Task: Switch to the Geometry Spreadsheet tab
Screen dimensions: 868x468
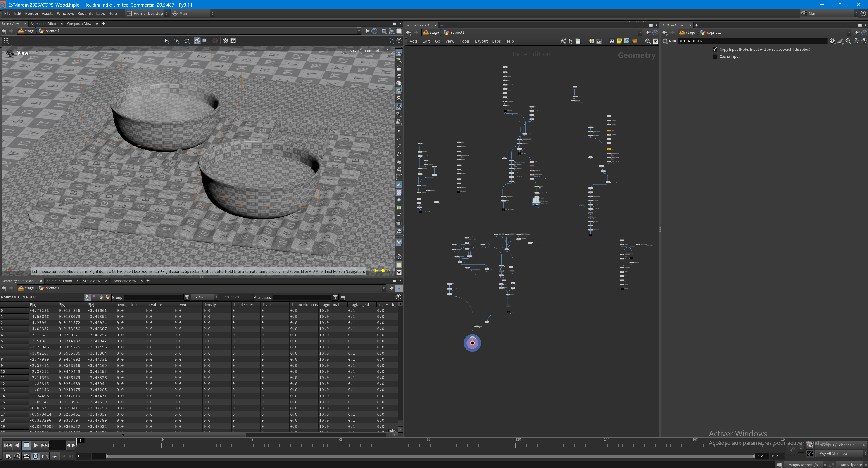Action: point(19,281)
